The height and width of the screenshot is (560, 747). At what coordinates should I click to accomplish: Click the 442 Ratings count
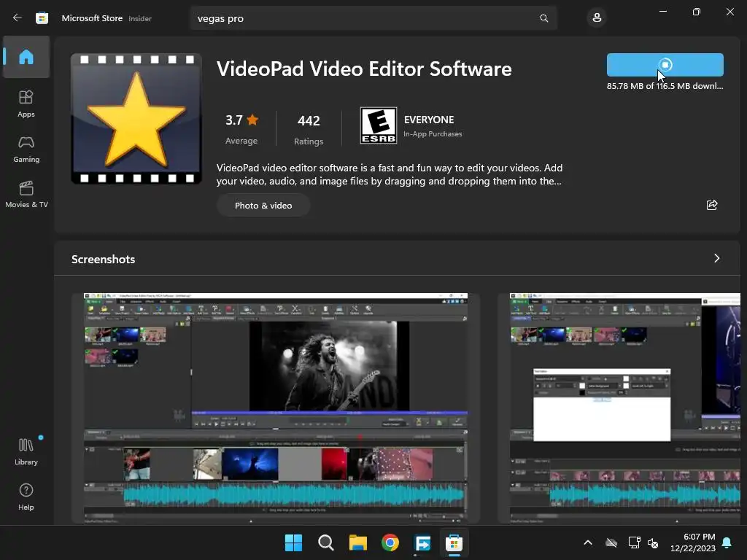click(x=309, y=128)
